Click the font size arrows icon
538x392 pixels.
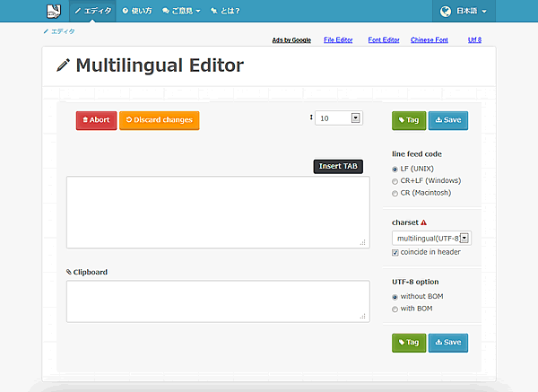click(311, 118)
